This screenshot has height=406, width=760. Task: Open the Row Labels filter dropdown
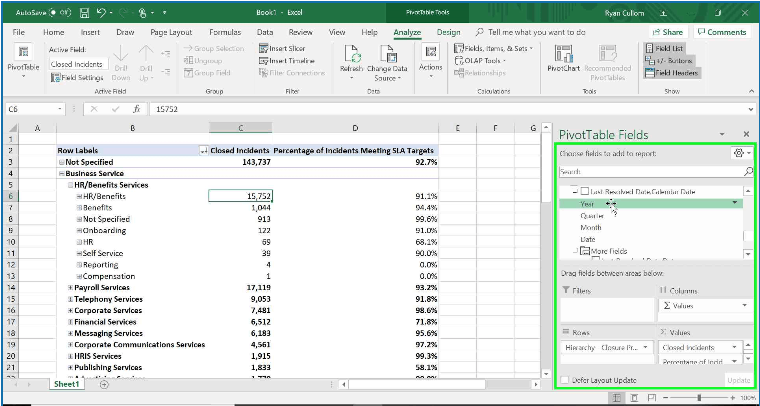point(204,151)
